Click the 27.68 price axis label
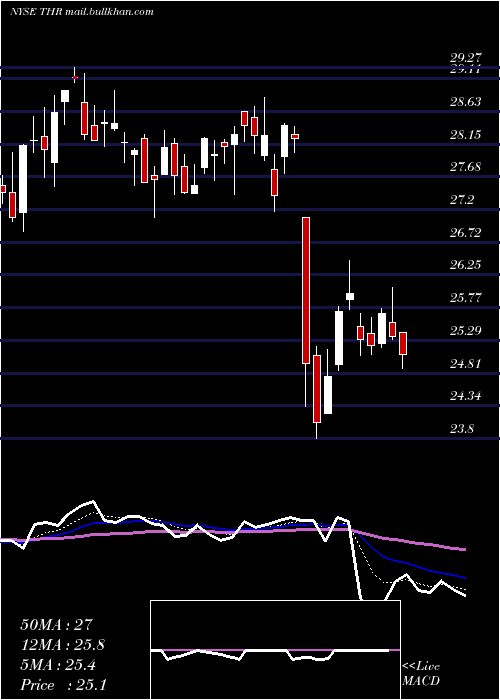The width and height of the screenshot is (500, 700). click(466, 167)
